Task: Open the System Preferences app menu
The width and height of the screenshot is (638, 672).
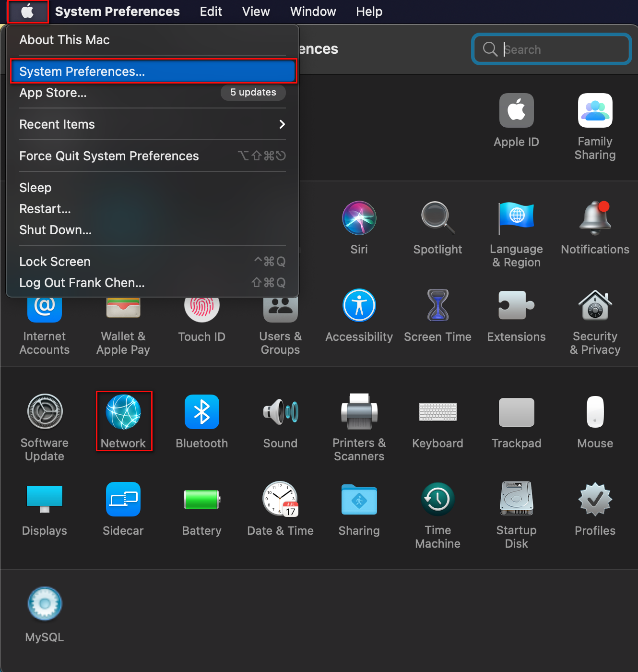Action: [118, 12]
